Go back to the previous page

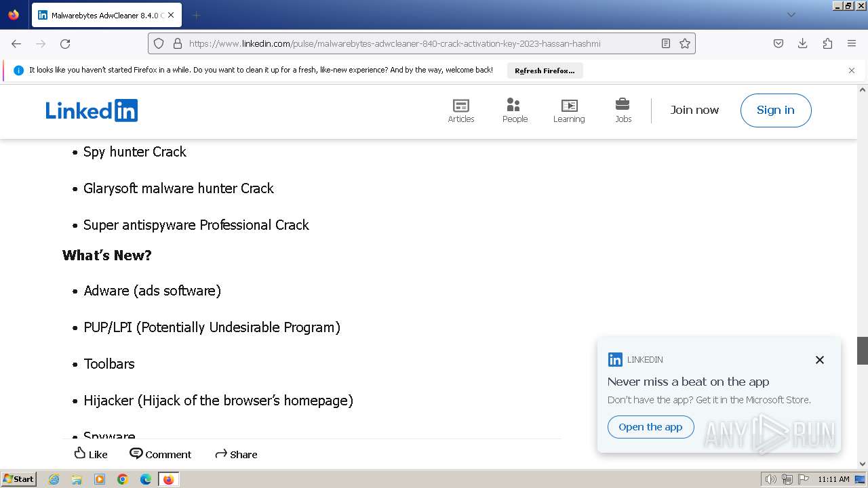tap(16, 43)
